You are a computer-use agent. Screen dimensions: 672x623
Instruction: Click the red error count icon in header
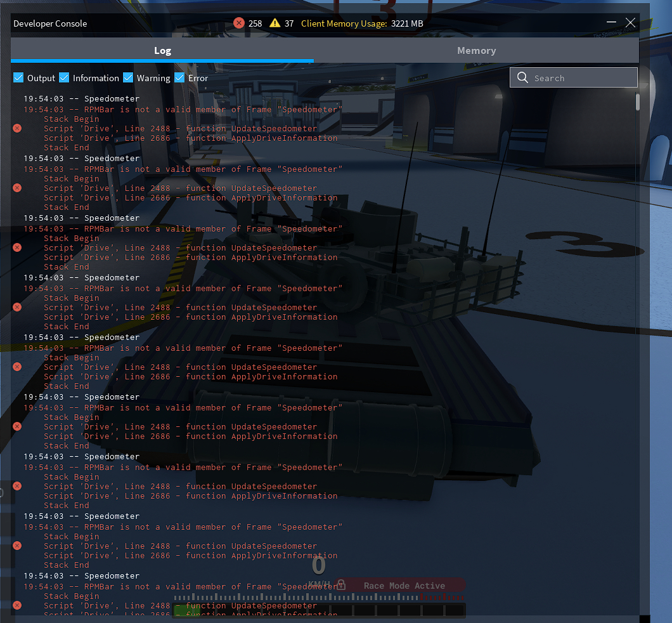click(x=238, y=23)
